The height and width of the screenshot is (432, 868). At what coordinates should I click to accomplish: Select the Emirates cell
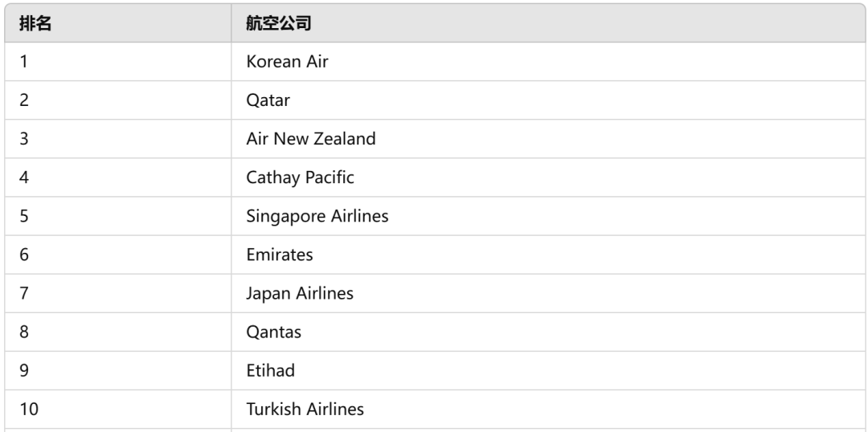coord(548,255)
